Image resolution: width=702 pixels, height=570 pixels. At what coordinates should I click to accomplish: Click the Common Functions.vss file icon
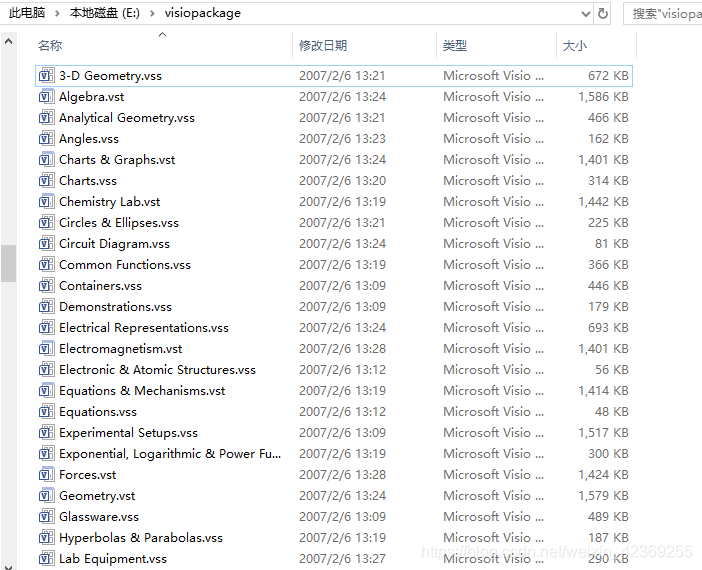(x=46, y=265)
